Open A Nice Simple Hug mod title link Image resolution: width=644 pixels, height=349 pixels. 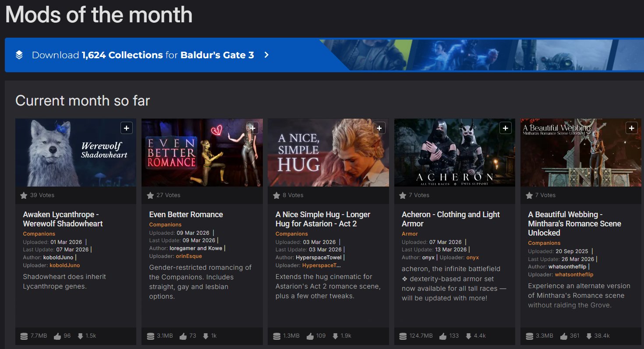pyautogui.click(x=323, y=219)
